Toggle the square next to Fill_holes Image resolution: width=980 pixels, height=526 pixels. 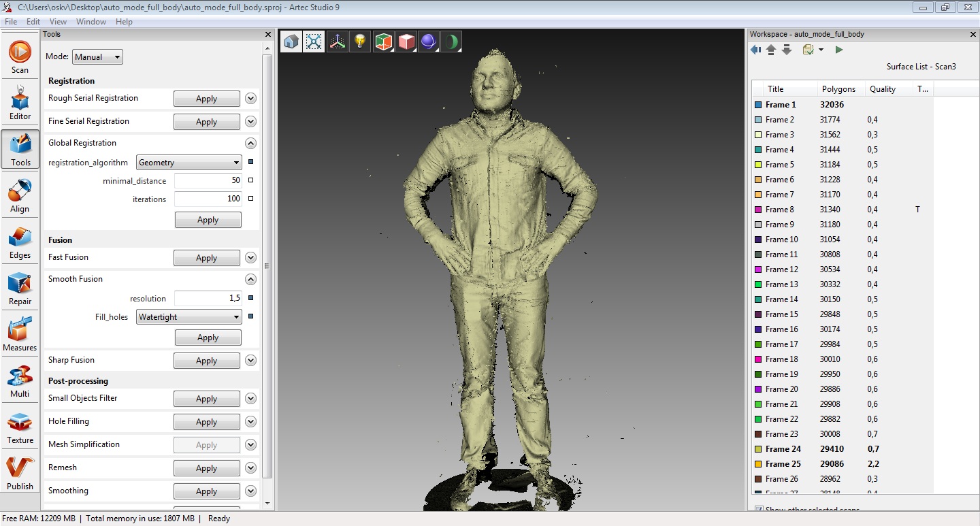pos(250,316)
